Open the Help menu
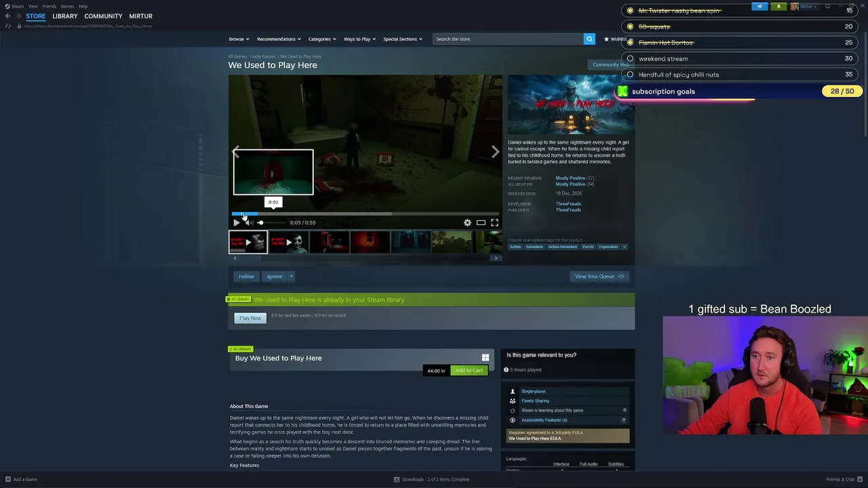Screen dimensions: 868x488 pyautogui.click(x=83, y=6)
